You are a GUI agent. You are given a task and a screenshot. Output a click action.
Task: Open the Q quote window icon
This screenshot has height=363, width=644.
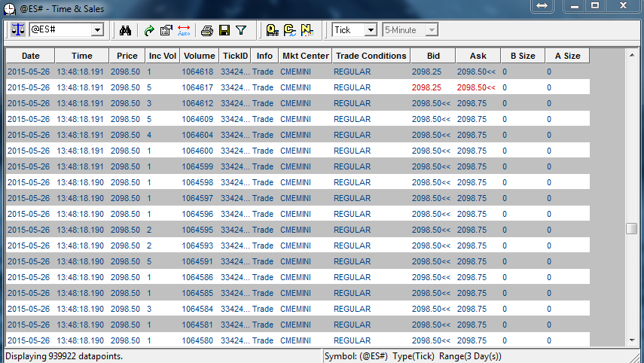[x=273, y=30]
